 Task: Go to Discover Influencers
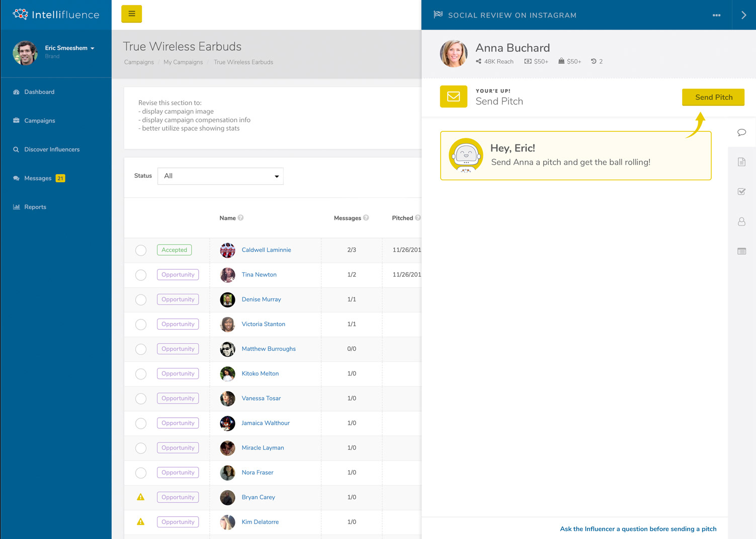(52, 149)
